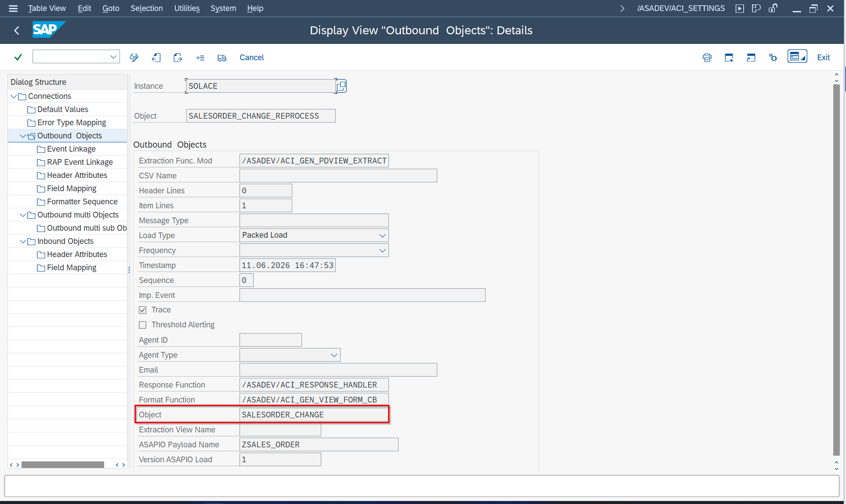Open the System menu
Image resolution: width=846 pixels, height=504 pixels.
[223, 8]
